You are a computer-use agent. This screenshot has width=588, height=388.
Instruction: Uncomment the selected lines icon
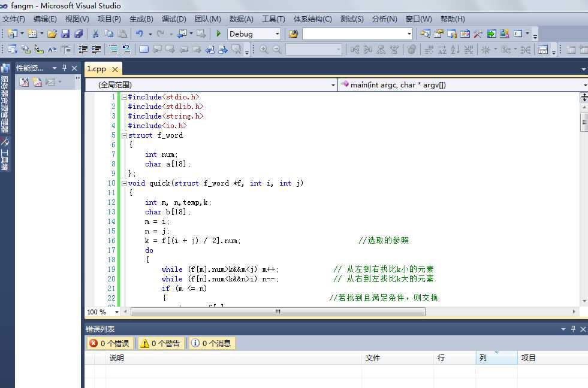click(126, 50)
